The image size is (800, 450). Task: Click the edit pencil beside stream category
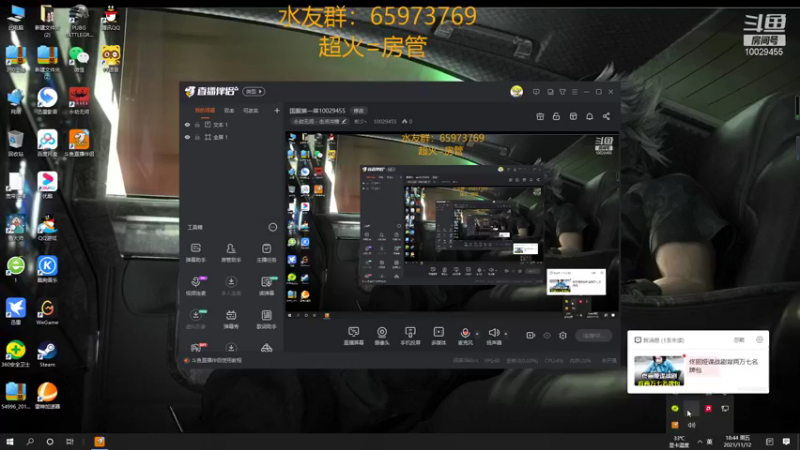[344, 121]
